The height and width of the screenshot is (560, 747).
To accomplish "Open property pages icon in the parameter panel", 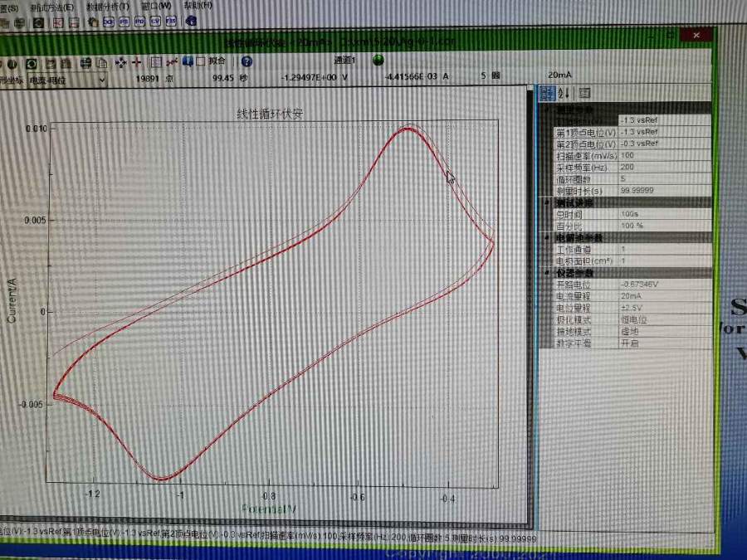I will pyautogui.click(x=584, y=93).
